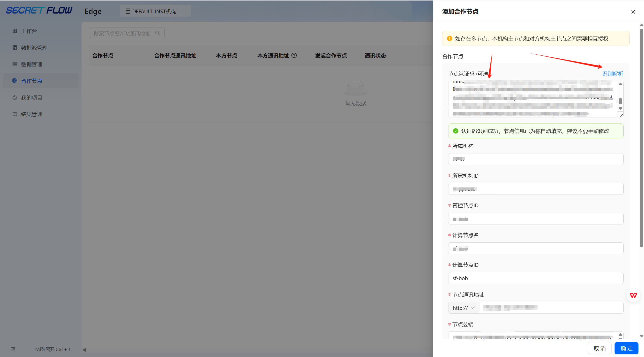Click the 数据管理 table icon

[x=15, y=64]
